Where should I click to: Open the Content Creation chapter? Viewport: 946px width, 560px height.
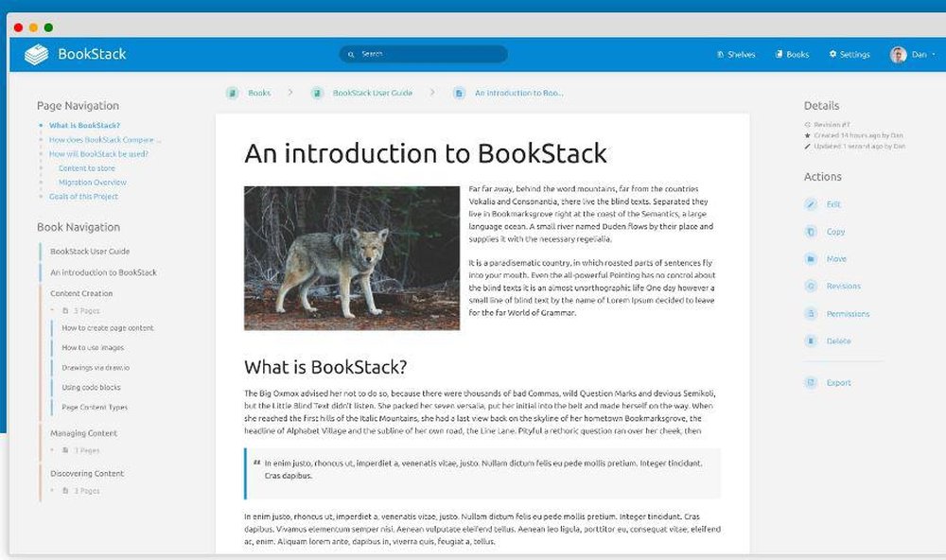81,294
